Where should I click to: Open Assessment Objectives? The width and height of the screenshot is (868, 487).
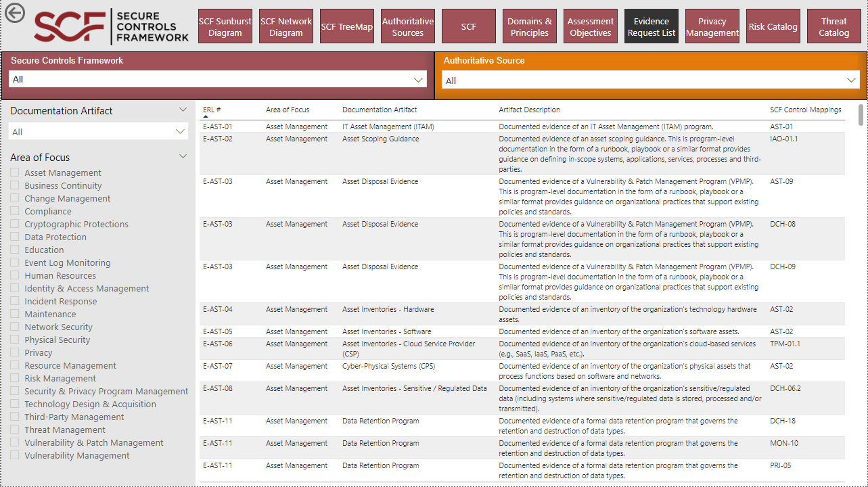pos(590,25)
